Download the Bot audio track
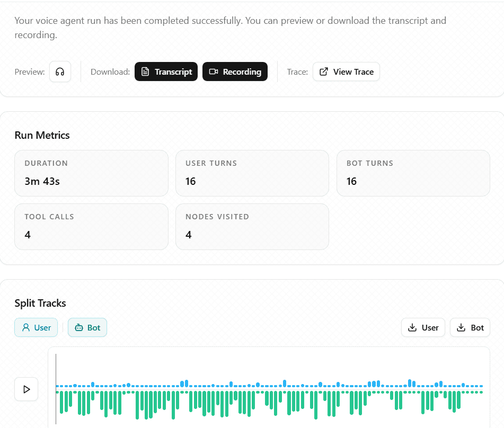Screen dimensions: 504x428 pyautogui.click(x=470, y=327)
